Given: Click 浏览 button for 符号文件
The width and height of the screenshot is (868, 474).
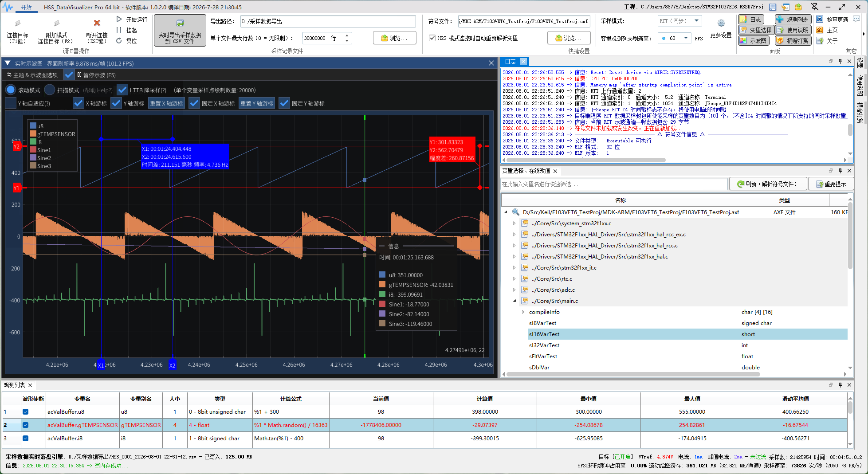Looking at the screenshot, I should click(x=569, y=38).
